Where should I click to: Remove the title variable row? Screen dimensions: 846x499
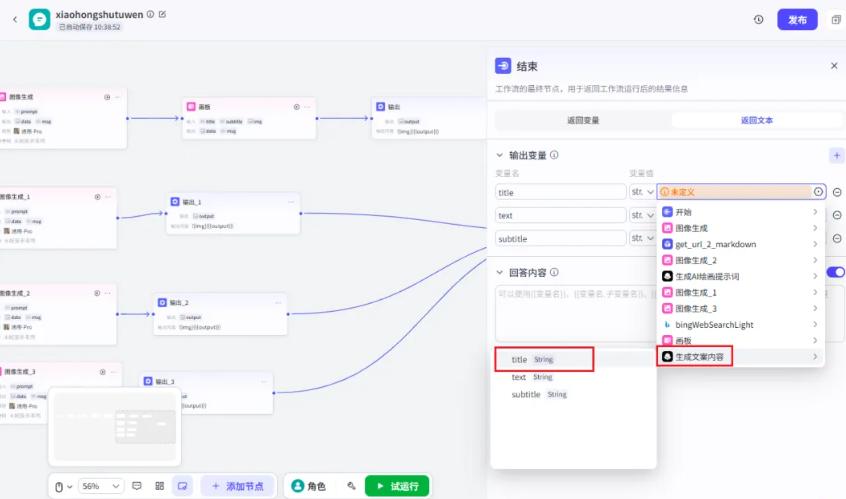pos(837,192)
